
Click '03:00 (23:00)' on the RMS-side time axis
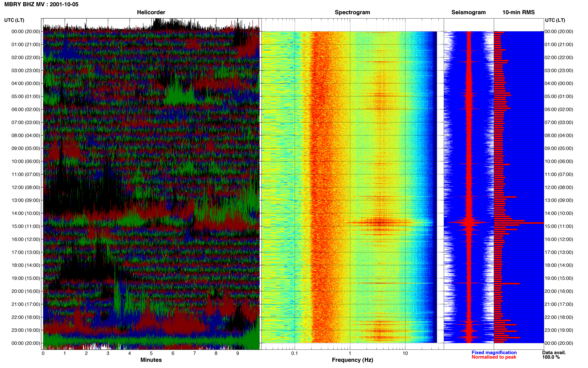tap(559, 71)
